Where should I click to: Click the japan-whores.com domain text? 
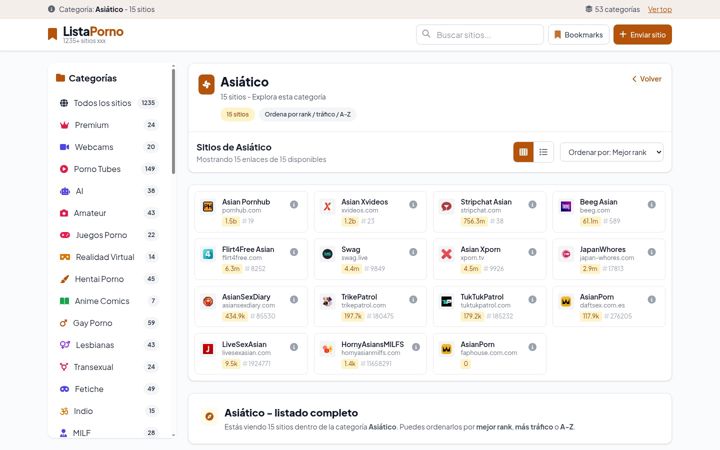(x=607, y=258)
